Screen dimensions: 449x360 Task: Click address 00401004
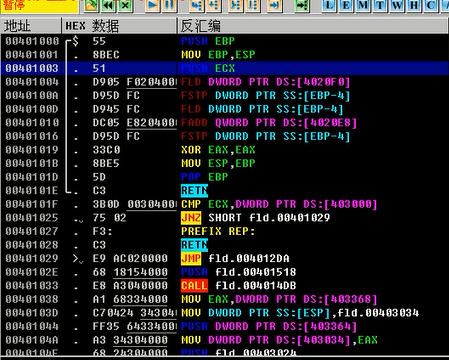coord(32,82)
